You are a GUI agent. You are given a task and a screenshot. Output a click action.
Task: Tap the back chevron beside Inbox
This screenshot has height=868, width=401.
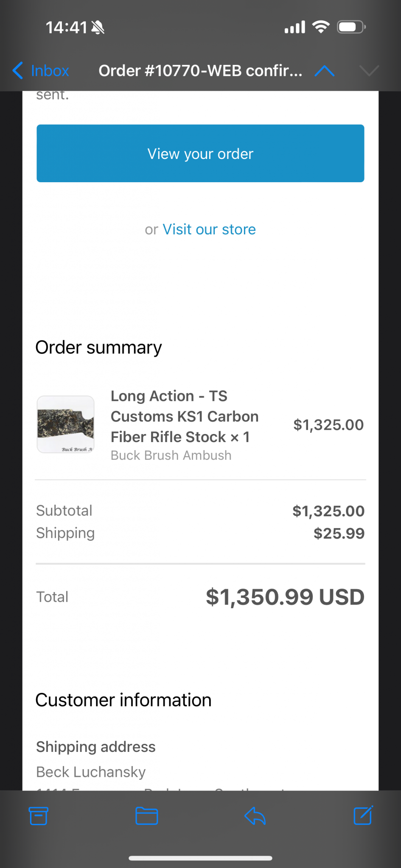tap(18, 71)
